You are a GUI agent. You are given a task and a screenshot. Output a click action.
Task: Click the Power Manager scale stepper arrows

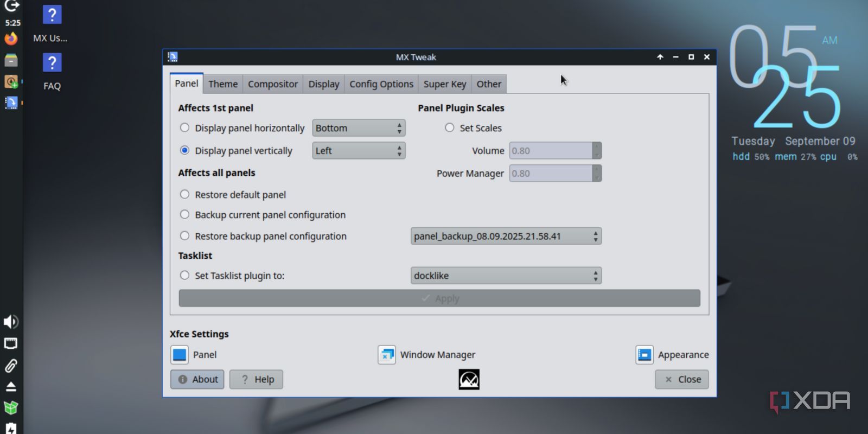click(597, 174)
